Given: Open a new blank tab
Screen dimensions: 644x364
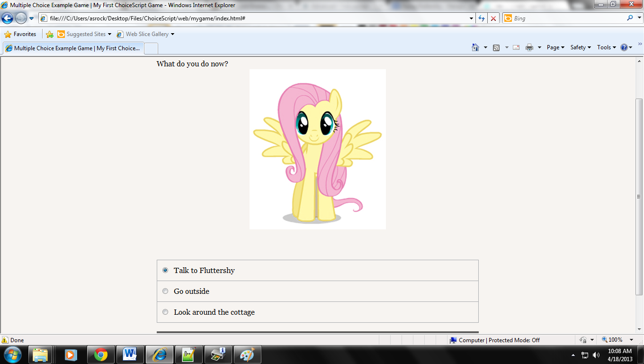Looking at the screenshot, I should 151,48.
